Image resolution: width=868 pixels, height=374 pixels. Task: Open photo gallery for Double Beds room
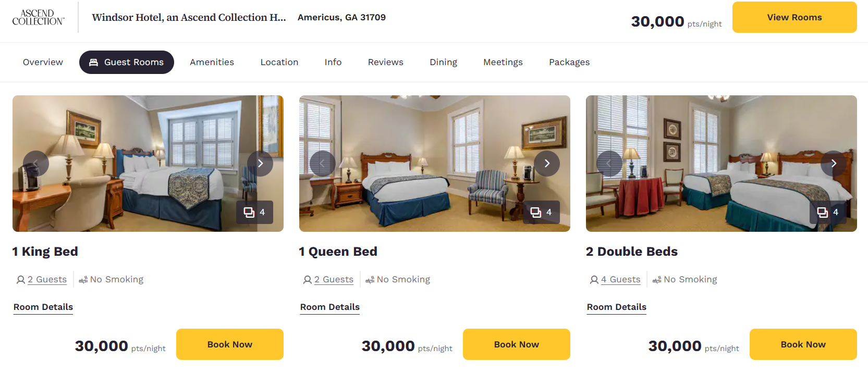coord(828,213)
